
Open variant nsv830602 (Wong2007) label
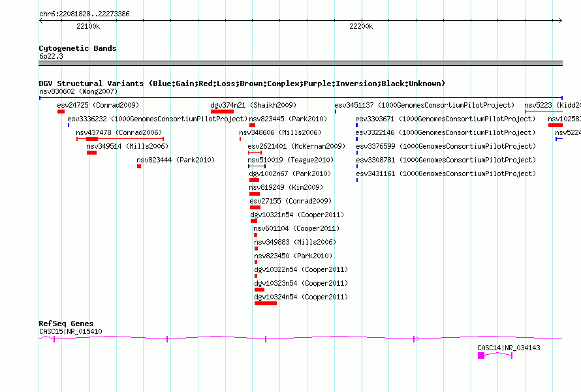(x=78, y=91)
